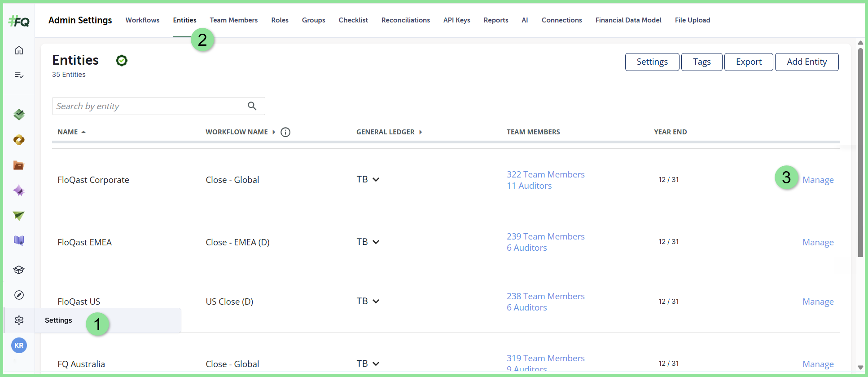Click the scrollbar down arrow
The width and height of the screenshot is (868, 377).
point(860,367)
